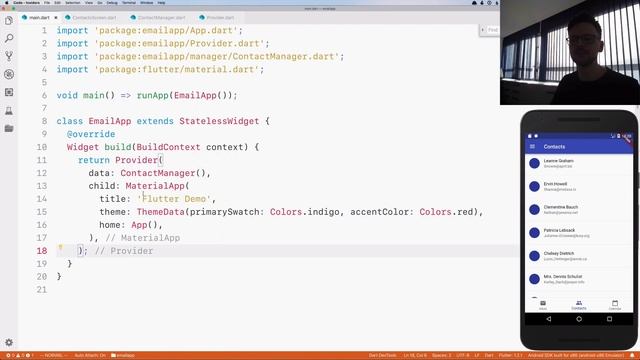Tap the Android recent apps button
Viewport: 640px width, 360px height.
pyautogui.click(x=609, y=319)
